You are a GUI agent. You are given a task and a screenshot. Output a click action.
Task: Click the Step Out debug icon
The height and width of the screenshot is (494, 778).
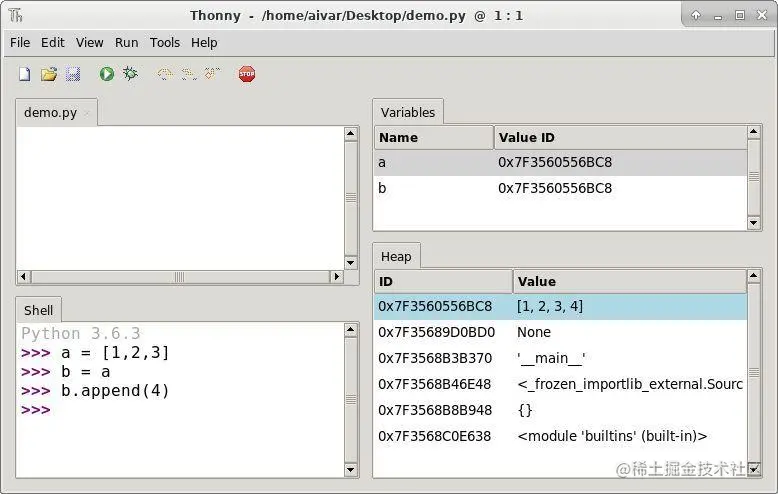212,74
